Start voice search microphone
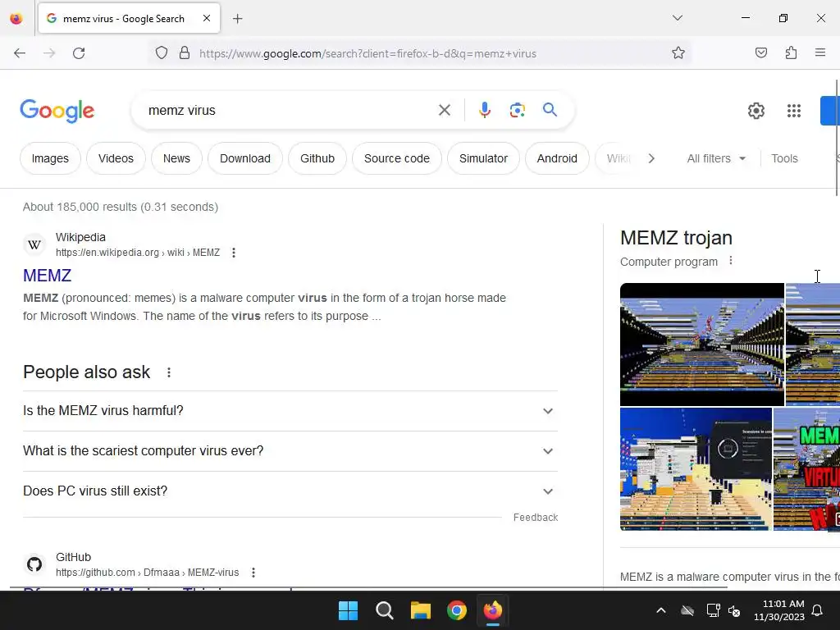Viewport: 840px width, 630px height. 484,110
